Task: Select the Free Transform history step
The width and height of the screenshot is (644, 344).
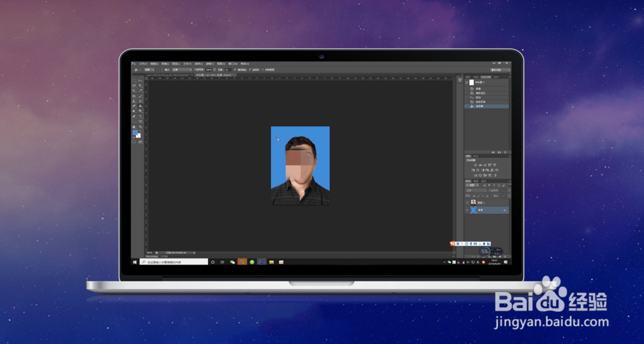Action: 487,102
